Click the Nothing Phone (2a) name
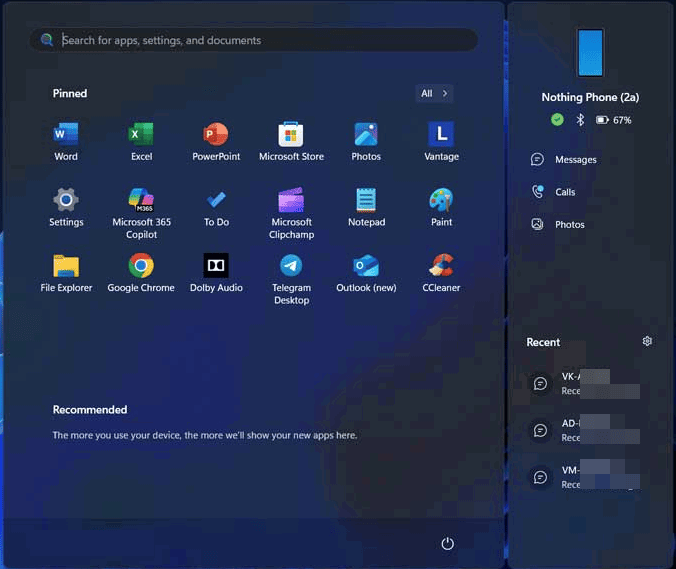Viewport: 676px width, 569px height. click(x=590, y=97)
